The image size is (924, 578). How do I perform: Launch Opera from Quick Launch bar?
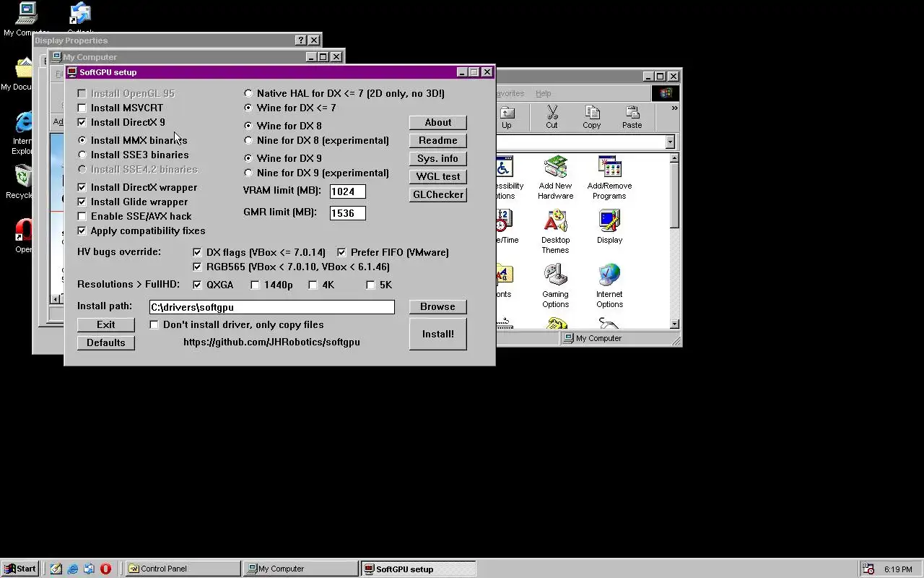pos(105,569)
